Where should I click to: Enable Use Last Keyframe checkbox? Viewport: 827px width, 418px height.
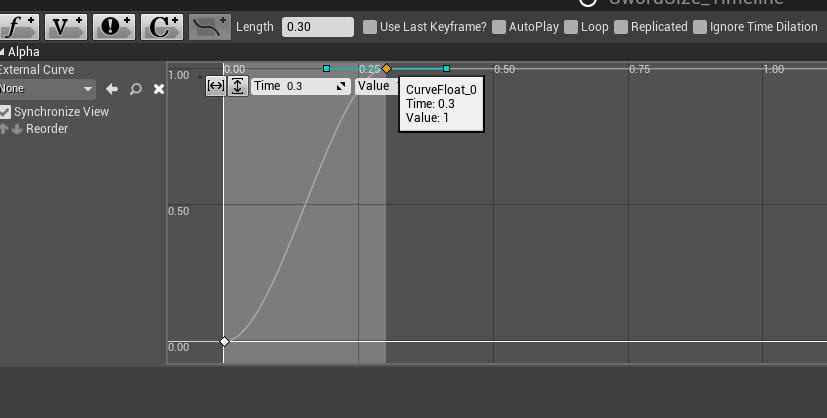pos(370,27)
